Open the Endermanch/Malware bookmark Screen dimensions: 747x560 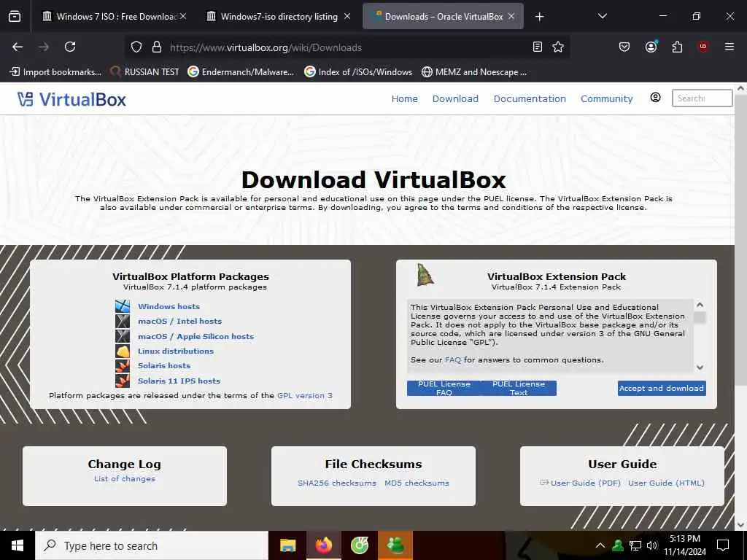point(241,72)
